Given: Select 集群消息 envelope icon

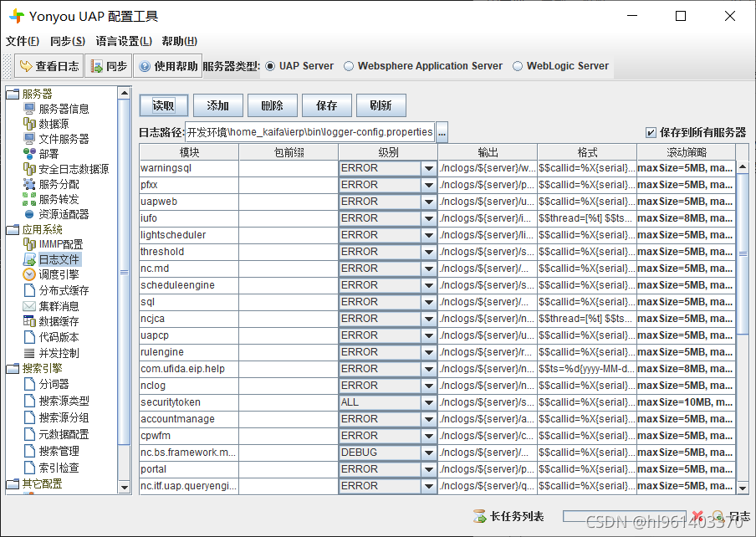Looking at the screenshot, I should (x=29, y=306).
